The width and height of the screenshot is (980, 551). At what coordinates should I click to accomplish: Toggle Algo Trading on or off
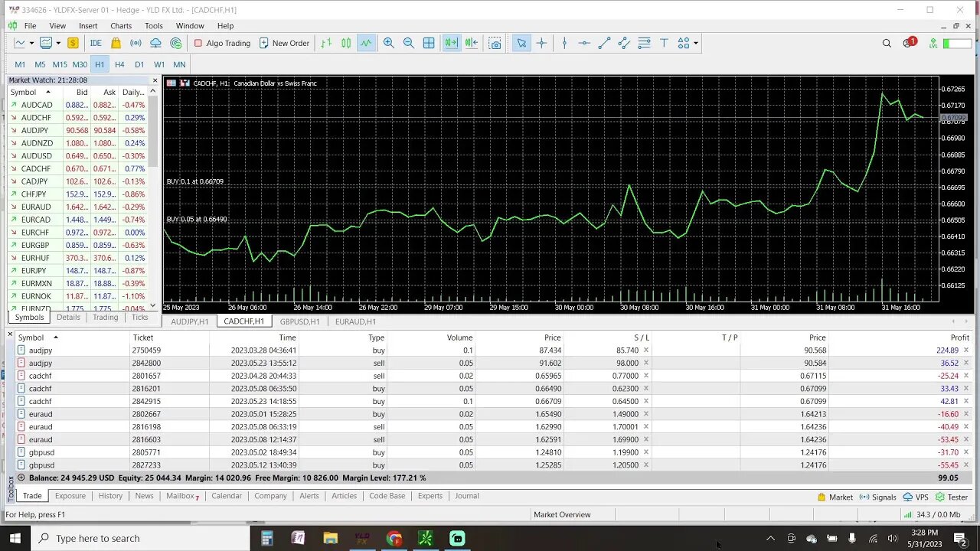point(222,43)
